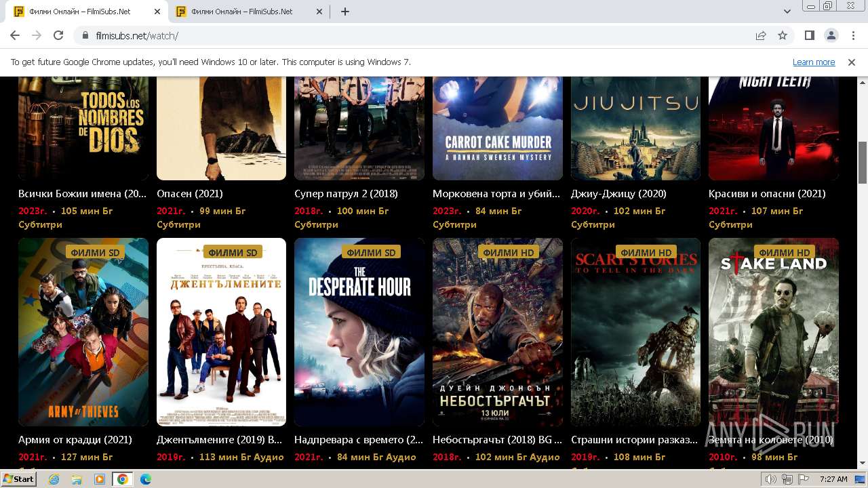This screenshot has width=868, height=488.
Task: Select Google Chrome in the taskbar
Action: pos(123,479)
